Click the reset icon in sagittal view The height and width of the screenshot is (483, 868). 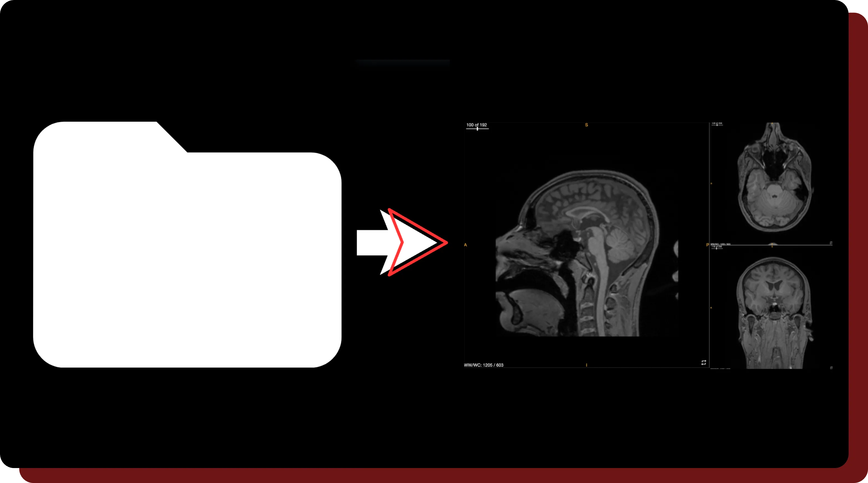pyautogui.click(x=703, y=362)
